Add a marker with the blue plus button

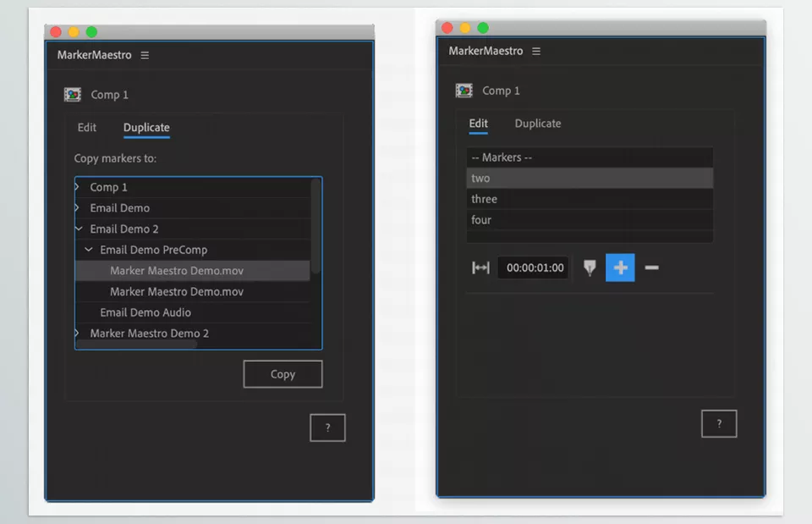(620, 268)
